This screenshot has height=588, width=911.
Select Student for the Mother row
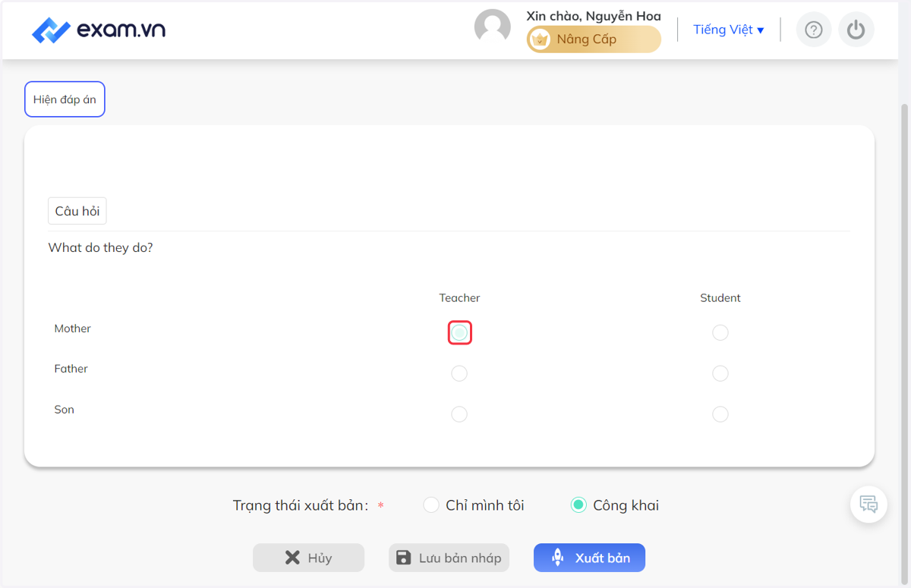tap(720, 332)
